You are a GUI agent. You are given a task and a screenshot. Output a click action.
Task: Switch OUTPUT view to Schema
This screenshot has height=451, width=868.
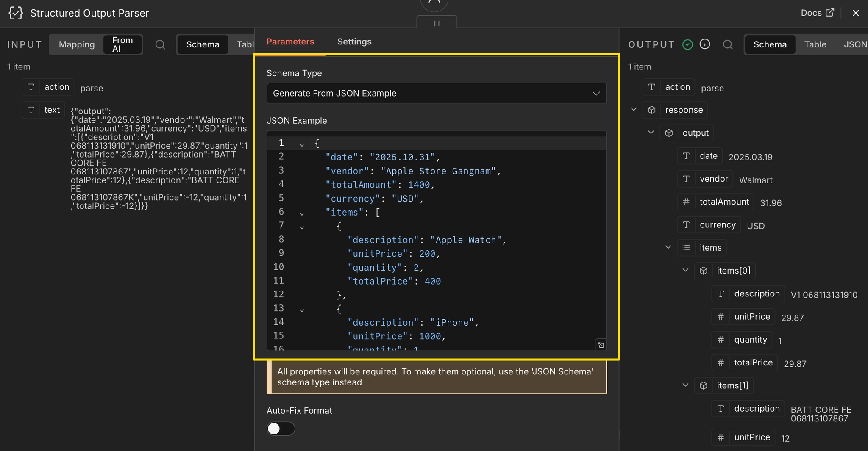tap(770, 44)
